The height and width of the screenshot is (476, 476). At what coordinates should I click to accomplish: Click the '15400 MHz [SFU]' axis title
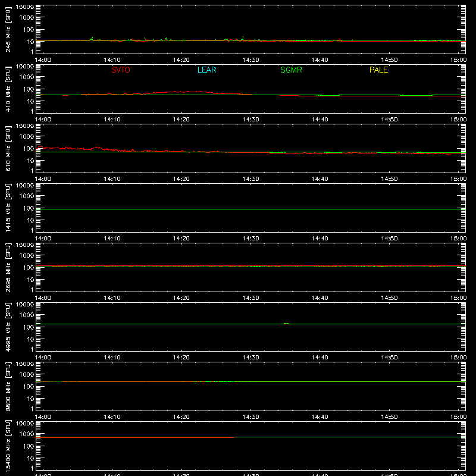click(8, 446)
